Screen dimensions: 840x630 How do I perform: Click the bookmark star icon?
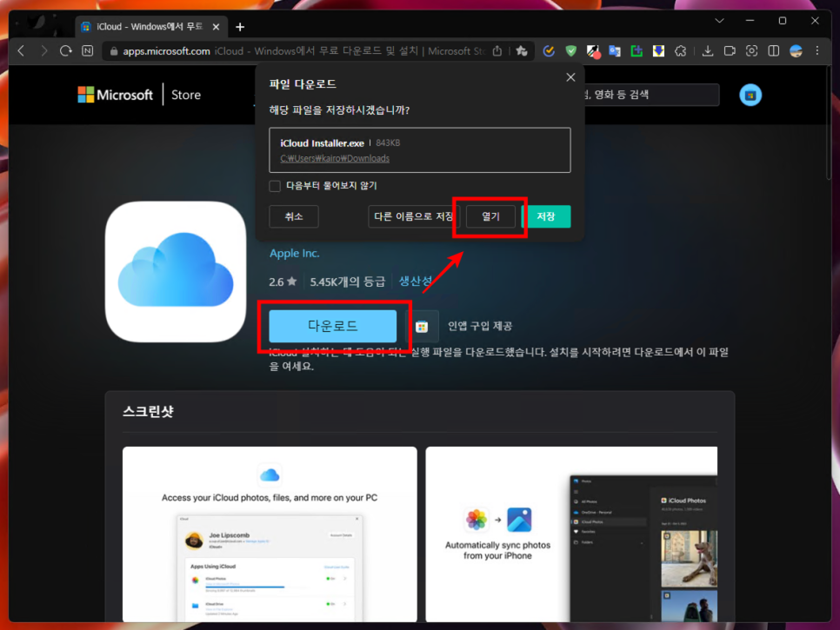(521, 51)
